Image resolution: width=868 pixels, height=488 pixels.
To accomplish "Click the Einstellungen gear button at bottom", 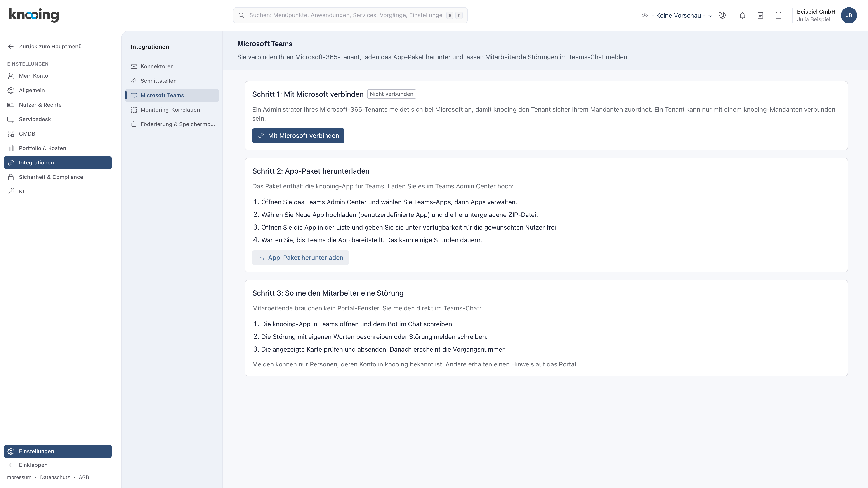I will tap(58, 451).
